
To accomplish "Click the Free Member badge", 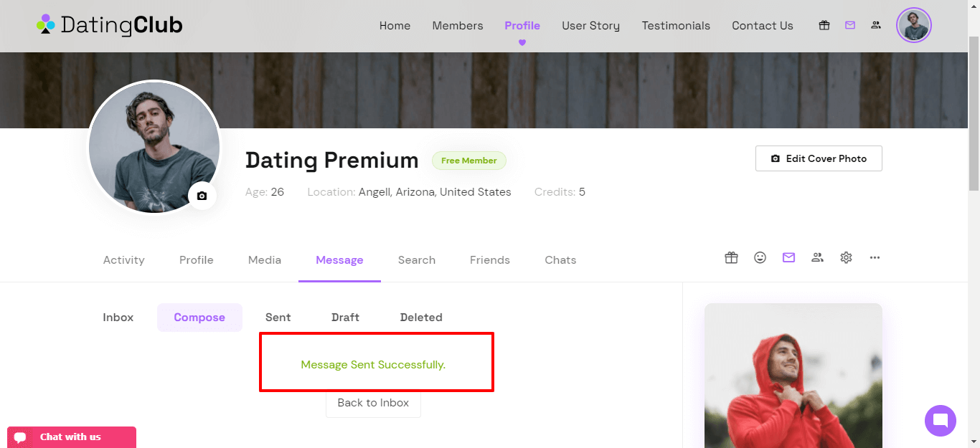I will [x=469, y=161].
